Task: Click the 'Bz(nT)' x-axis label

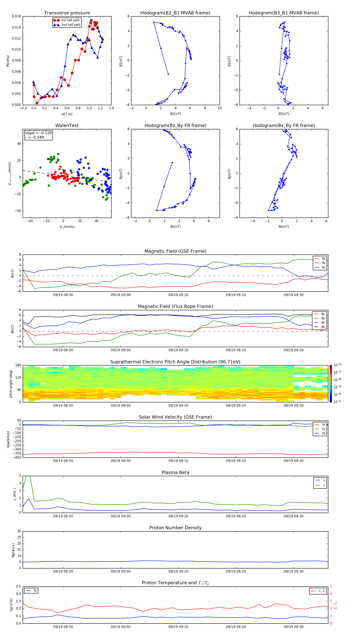Action: (x=175, y=227)
